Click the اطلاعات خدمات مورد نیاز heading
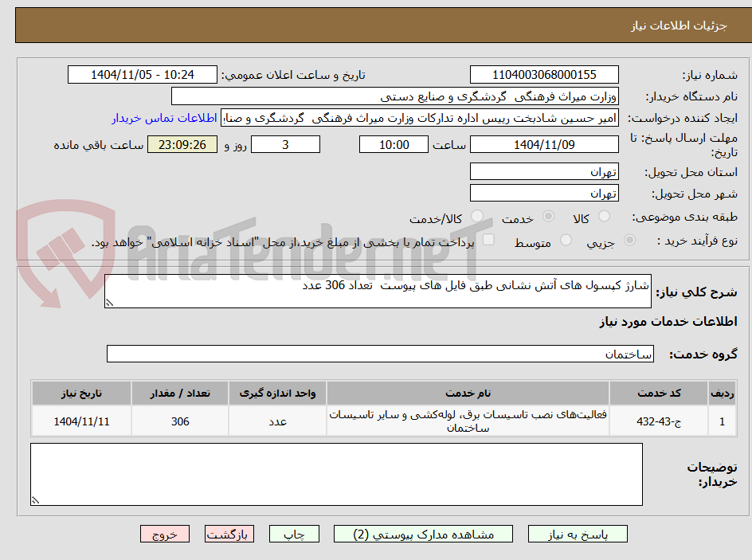752x560 pixels. (668, 321)
